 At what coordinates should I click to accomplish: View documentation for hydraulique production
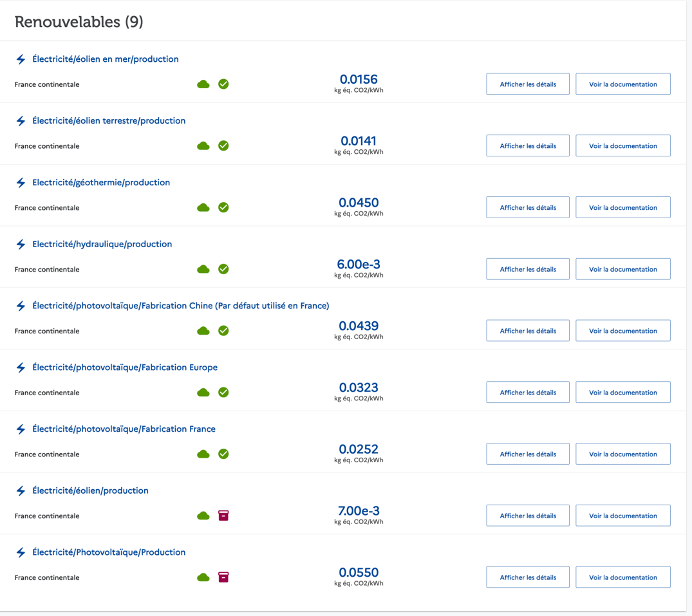(622, 269)
